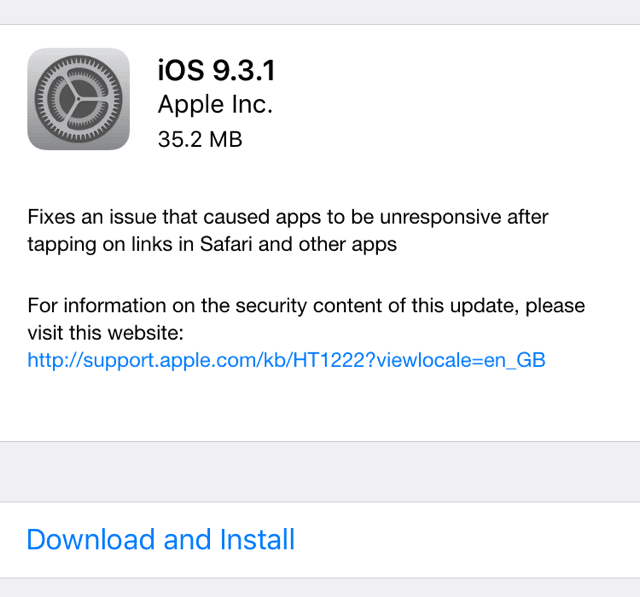Click the outer gear teeth of the icon
This screenshot has width=640, height=597.
(x=78, y=58)
